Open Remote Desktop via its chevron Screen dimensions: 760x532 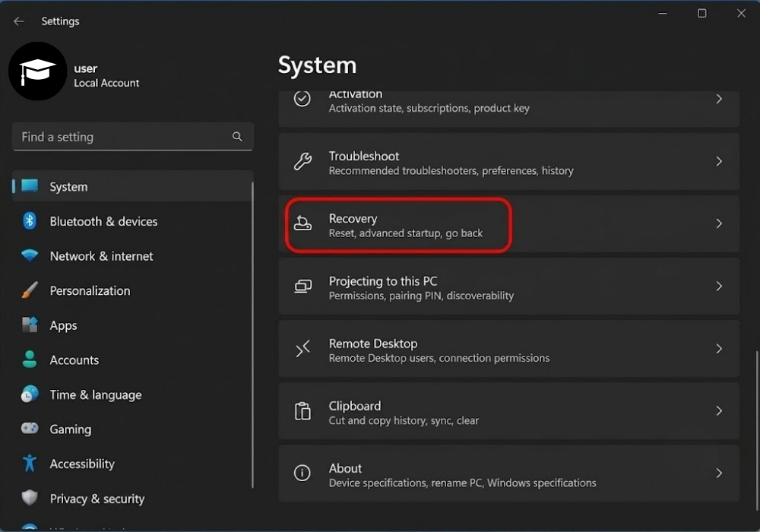719,348
